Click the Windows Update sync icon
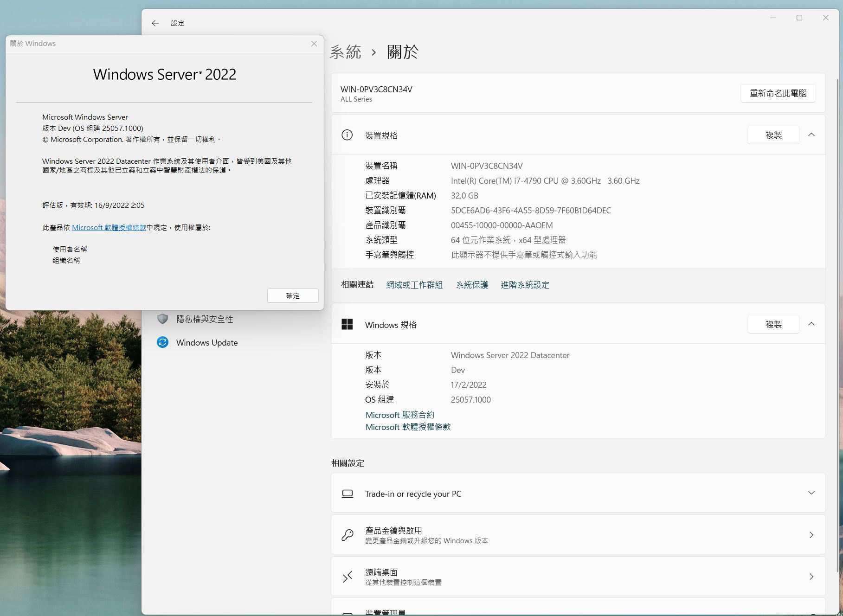The width and height of the screenshot is (843, 616). click(x=163, y=342)
